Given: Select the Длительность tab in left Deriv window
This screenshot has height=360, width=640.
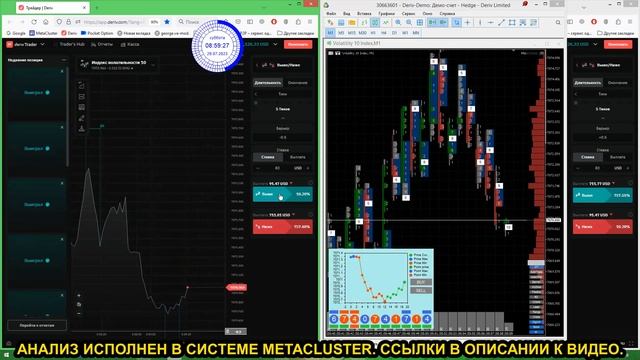Looking at the screenshot, I should (x=268, y=83).
